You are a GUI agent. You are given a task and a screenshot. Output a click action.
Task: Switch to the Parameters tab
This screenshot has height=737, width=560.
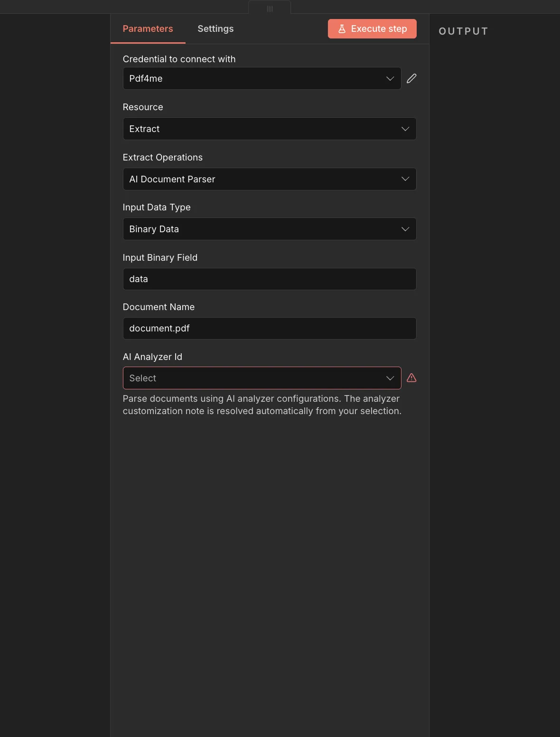pyautogui.click(x=148, y=28)
